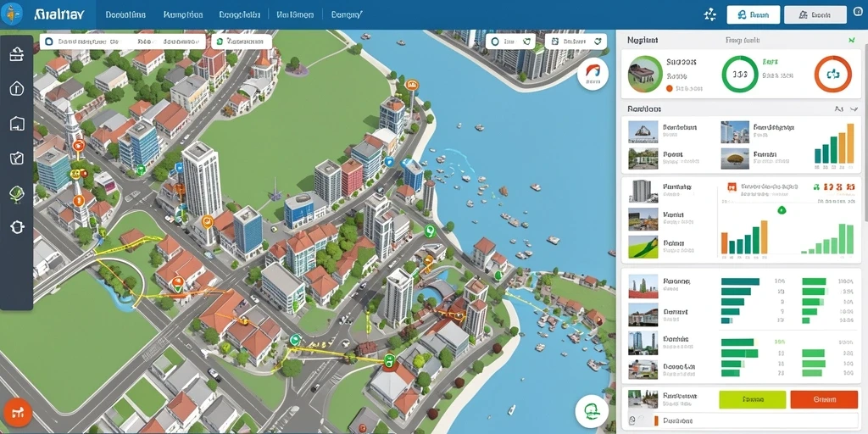Click the orange-red button in the bottom panel
This screenshot has width=868, height=434.
tap(824, 399)
